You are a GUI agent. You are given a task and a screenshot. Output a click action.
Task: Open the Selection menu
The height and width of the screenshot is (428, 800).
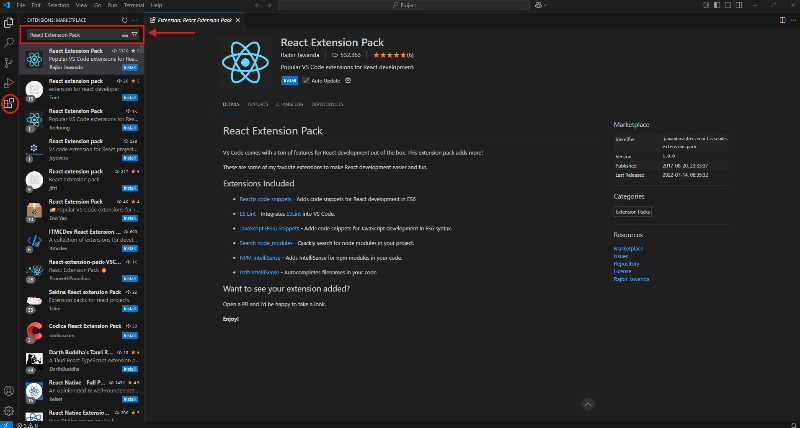(58, 5)
